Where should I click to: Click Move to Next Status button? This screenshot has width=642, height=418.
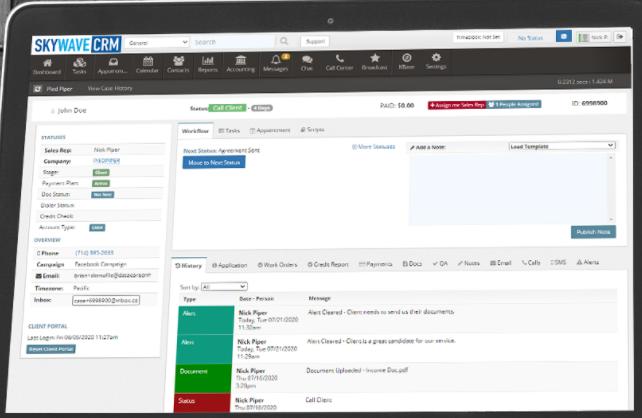[214, 163]
